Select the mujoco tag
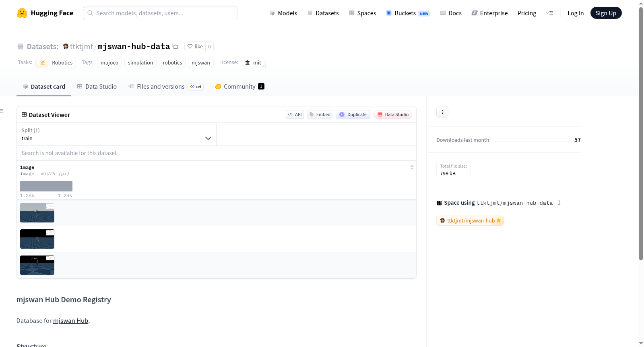Viewport: 644px width, 347px height. pyautogui.click(x=109, y=62)
